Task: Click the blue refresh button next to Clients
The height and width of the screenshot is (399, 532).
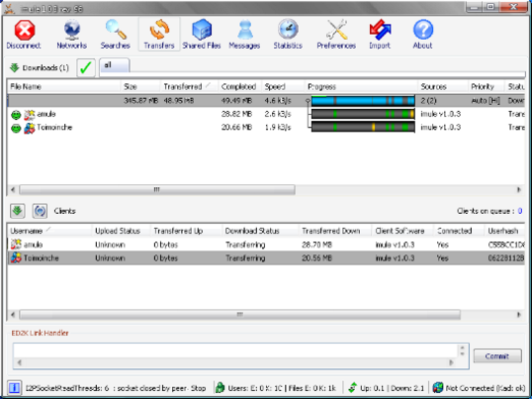Action: coord(40,211)
